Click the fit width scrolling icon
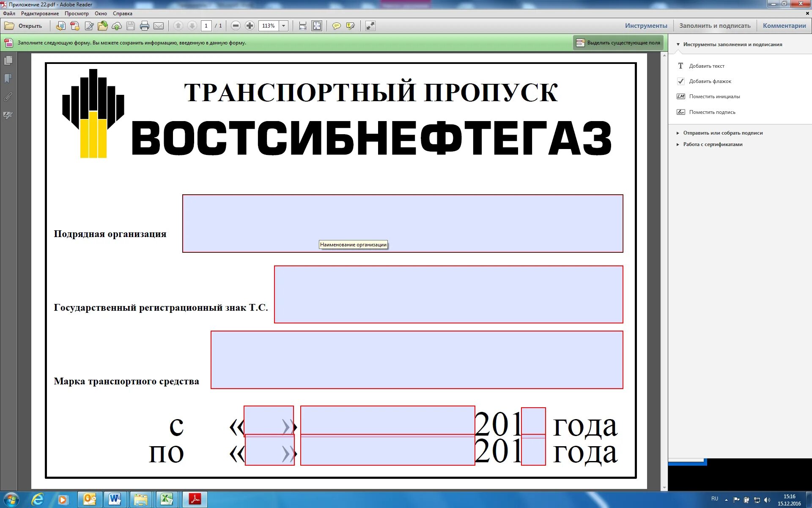This screenshot has height=508, width=812. click(302, 26)
